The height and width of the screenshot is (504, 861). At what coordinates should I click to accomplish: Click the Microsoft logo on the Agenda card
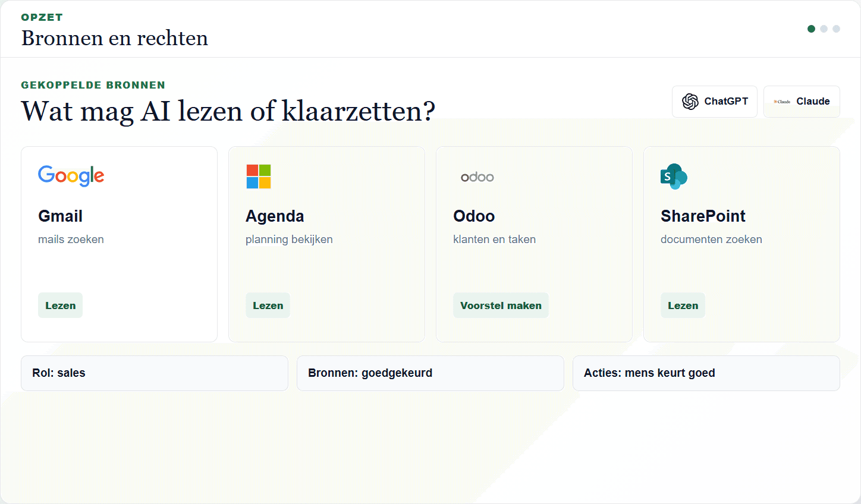click(x=259, y=177)
